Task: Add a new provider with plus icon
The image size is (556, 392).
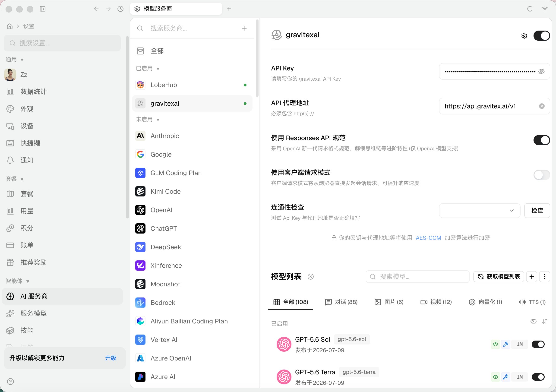Action: point(244,28)
